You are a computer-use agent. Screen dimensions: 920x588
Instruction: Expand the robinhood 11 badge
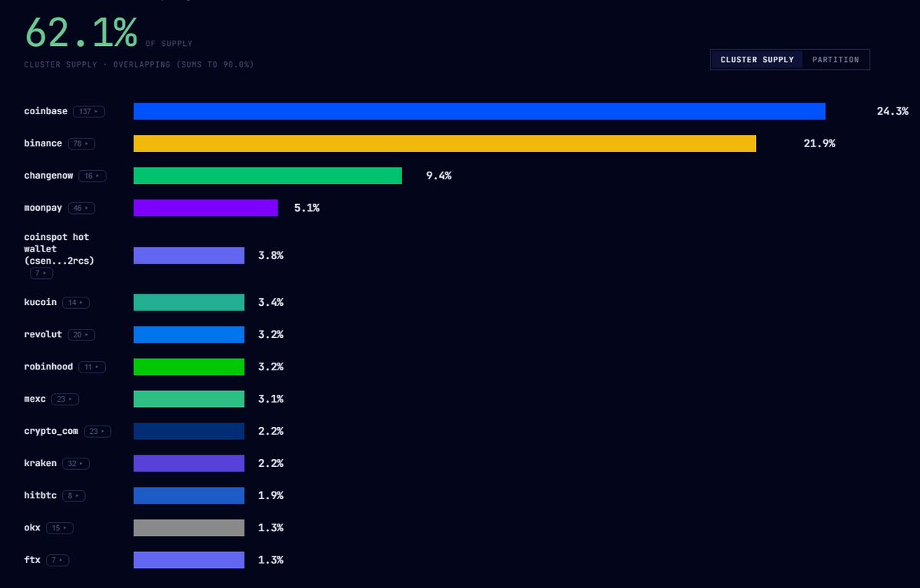tap(92, 367)
